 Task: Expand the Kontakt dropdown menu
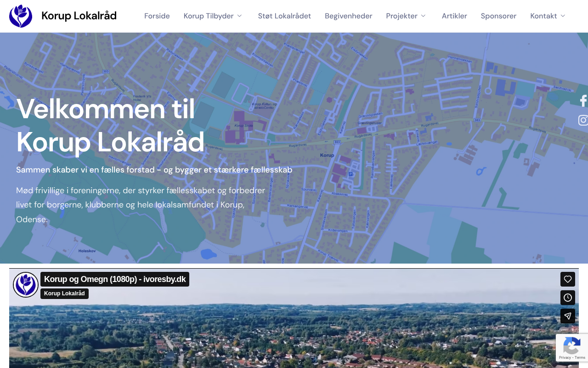pyautogui.click(x=548, y=16)
